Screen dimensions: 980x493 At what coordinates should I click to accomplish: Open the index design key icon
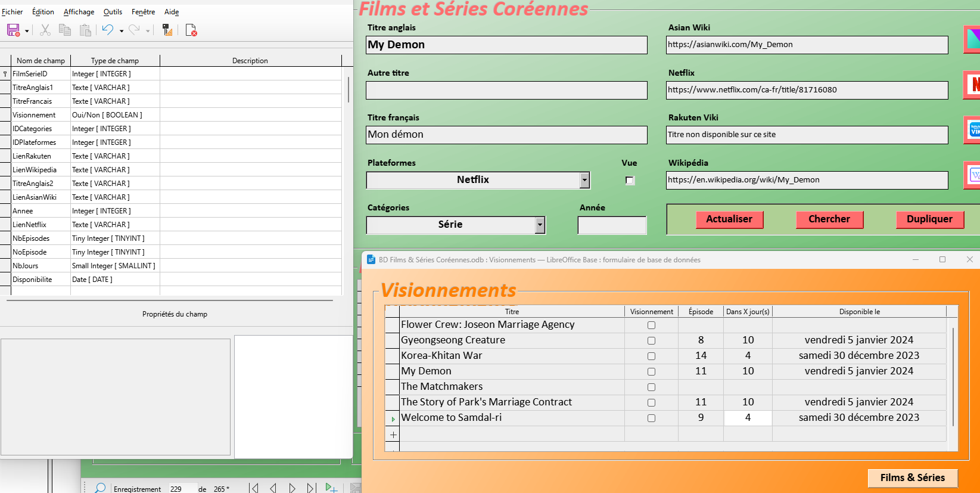click(x=167, y=30)
